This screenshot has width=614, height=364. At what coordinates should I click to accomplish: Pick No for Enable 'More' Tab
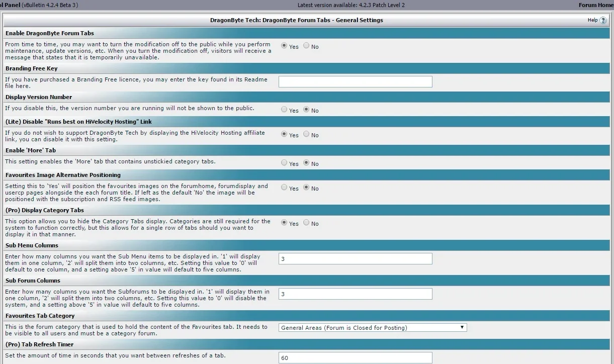[306, 163]
